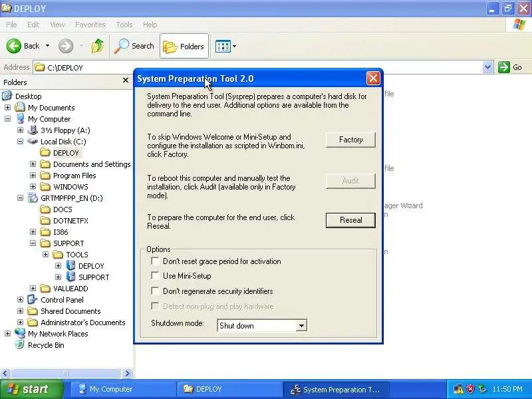Close the System Preparation Tool dialog
Image resolution: width=532 pixels, height=399 pixels.
pyautogui.click(x=373, y=78)
